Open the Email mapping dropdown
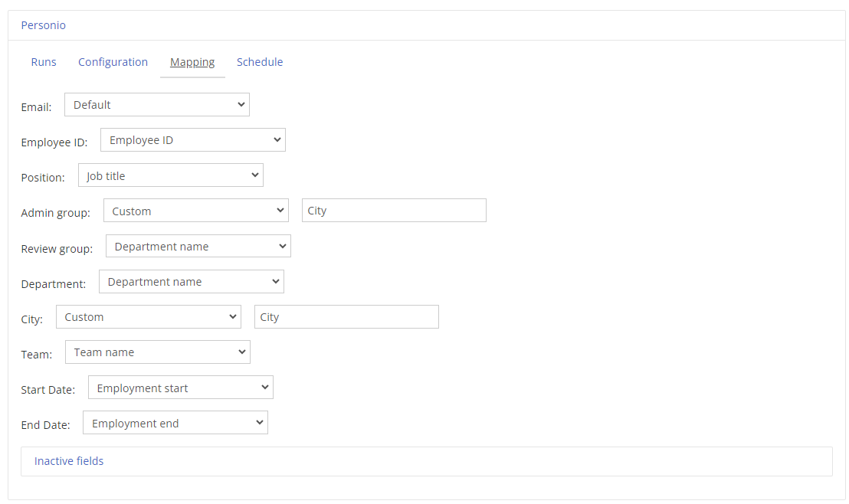Screen dimensions: 849x504 157,105
